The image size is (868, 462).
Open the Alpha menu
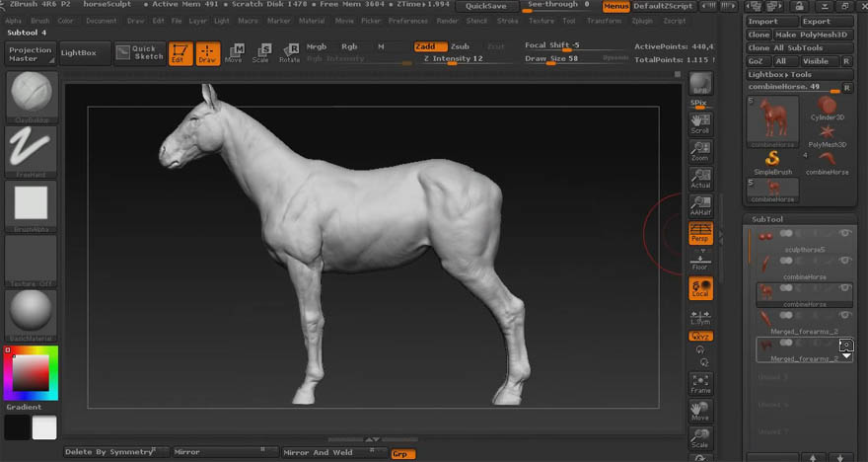point(13,21)
